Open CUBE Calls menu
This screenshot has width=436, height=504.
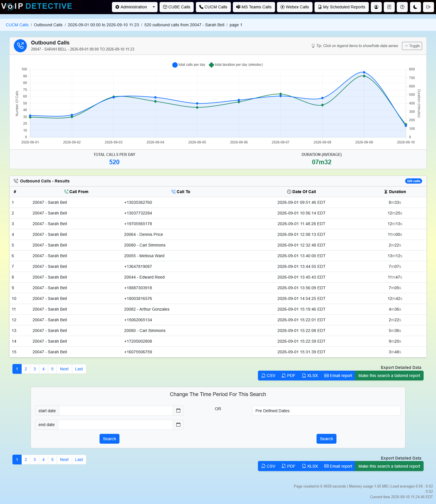coord(177,7)
